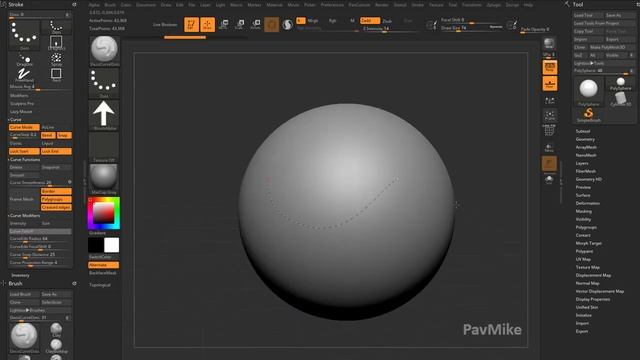This screenshot has height=360, width=640.
Task: Enable Zadd sculpt mode
Action: click(x=370, y=20)
